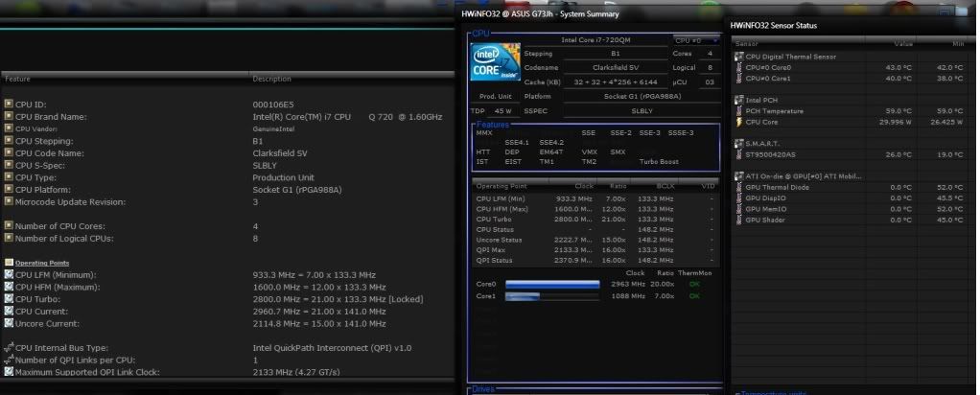The height and width of the screenshot is (395, 980).
Task: Click the Value column header in Sensor Status
Action: (893, 44)
